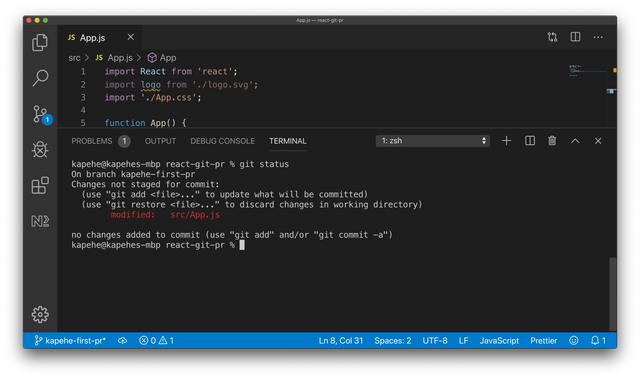This screenshot has height=379, width=640.
Task: Maximize the panel with the chevron up
Action: coord(575,141)
